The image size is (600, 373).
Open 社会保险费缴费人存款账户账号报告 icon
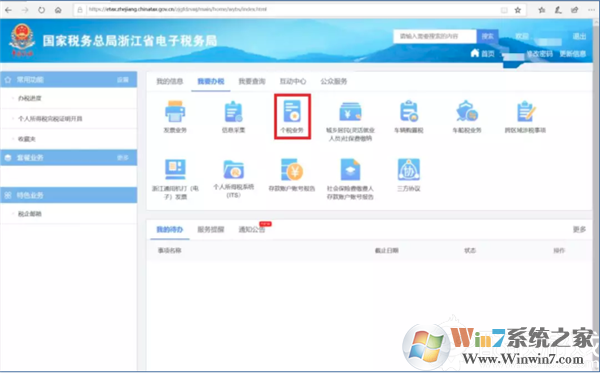pos(350,169)
